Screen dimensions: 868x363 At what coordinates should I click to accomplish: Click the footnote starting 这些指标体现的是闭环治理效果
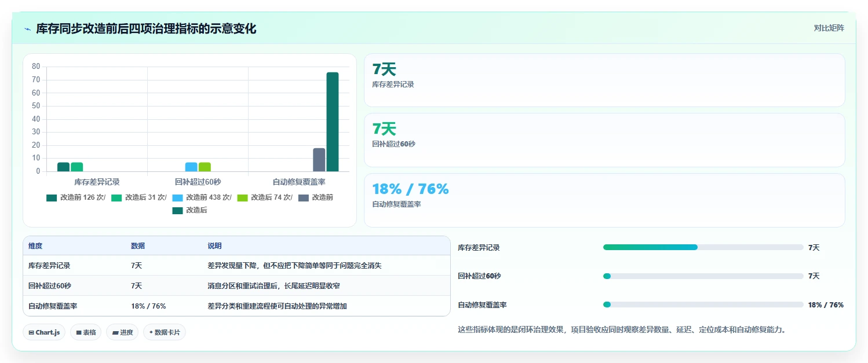pyautogui.click(x=622, y=330)
